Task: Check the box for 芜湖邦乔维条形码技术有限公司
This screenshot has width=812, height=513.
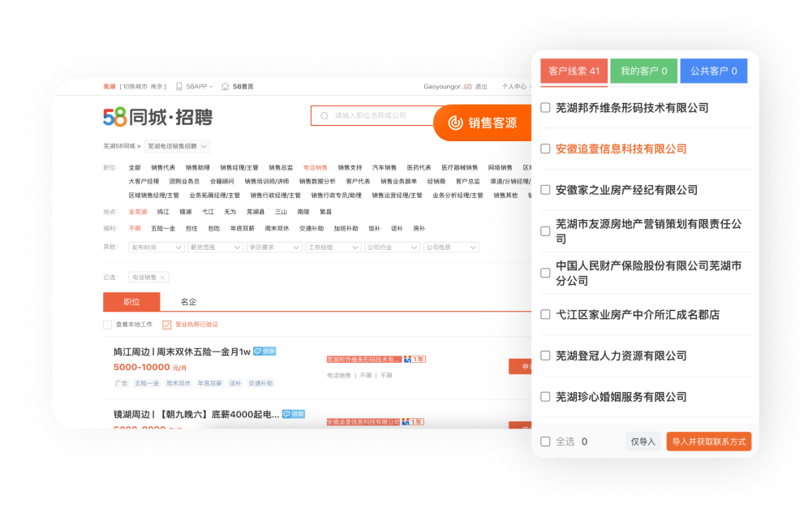Action: click(x=545, y=107)
